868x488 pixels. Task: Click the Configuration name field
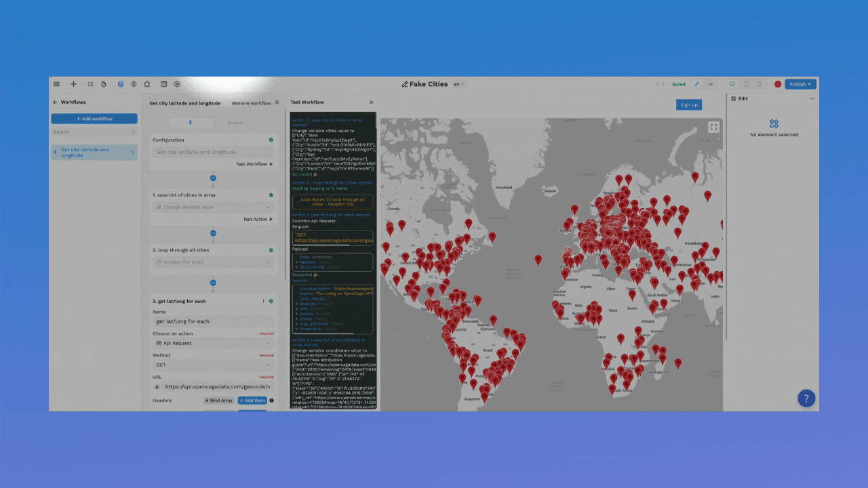214,152
